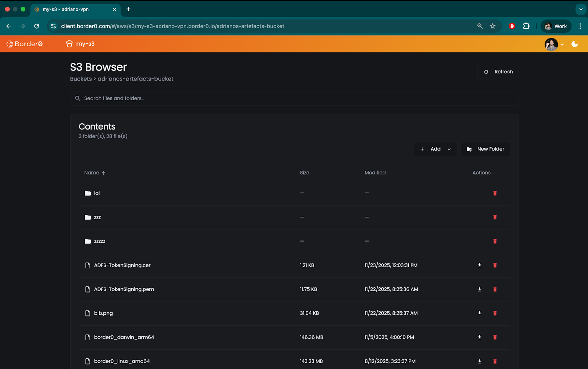Image resolution: width=588 pixels, height=369 pixels.
Task: Bookmark page with star icon
Action: pos(492,26)
